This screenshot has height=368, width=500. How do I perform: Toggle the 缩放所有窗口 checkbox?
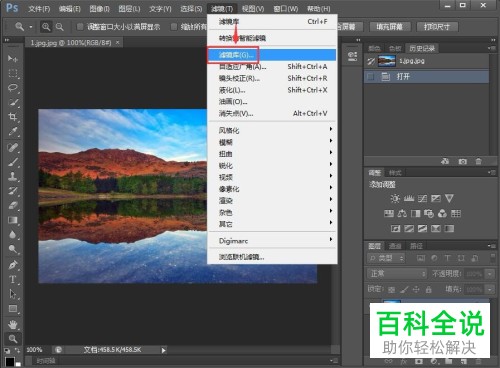point(174,27)
